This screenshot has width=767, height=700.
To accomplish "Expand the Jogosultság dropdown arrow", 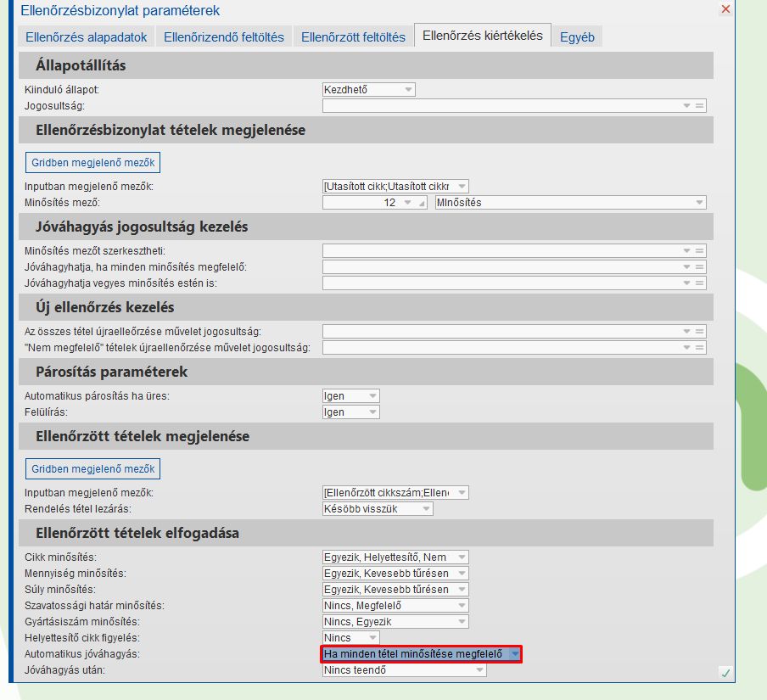I will coord(686,106).
